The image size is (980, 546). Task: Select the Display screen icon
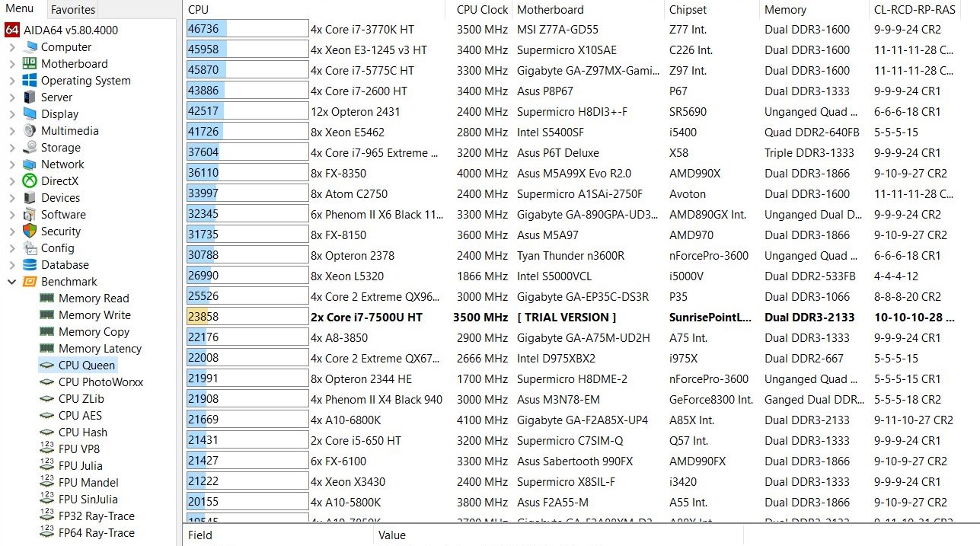tap(30, 114)
